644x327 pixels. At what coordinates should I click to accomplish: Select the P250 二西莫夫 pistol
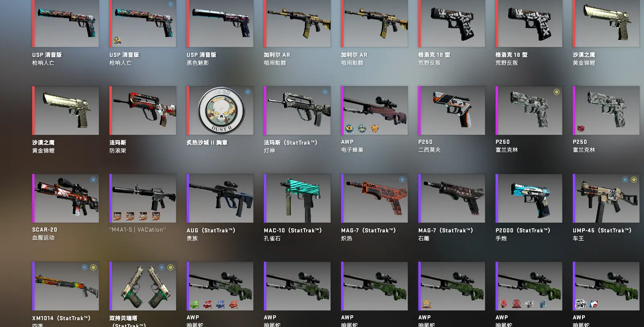coord(452,110)
